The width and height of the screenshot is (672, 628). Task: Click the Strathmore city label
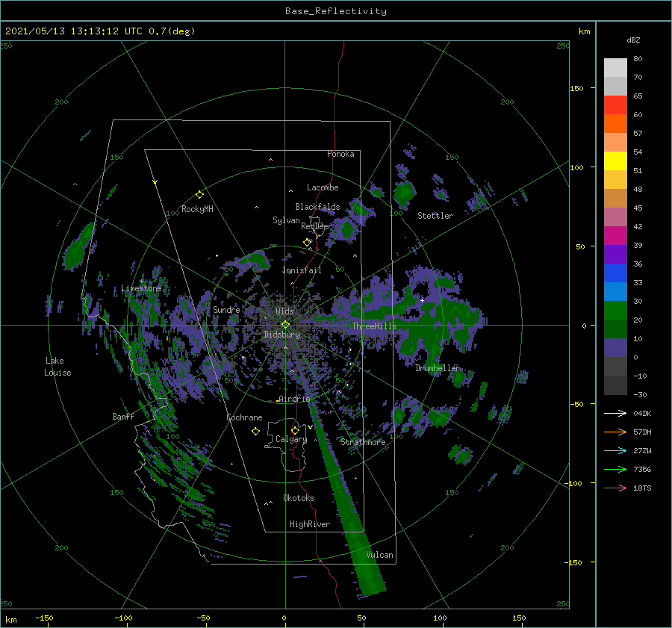(363, 442)
